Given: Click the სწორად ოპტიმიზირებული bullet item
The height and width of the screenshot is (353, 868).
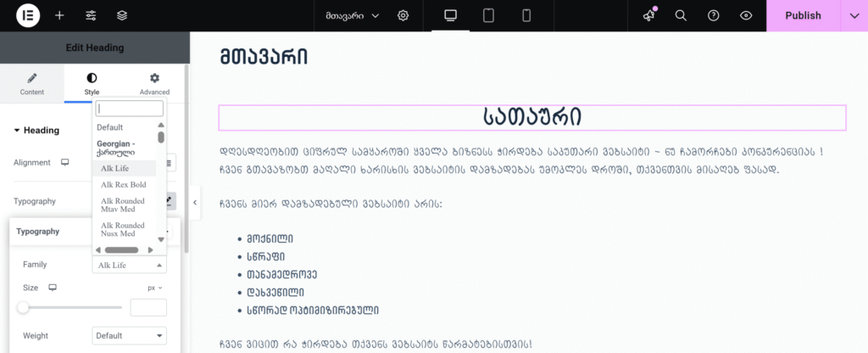Looking at the screenshot, I should click(x=313, y=310).
